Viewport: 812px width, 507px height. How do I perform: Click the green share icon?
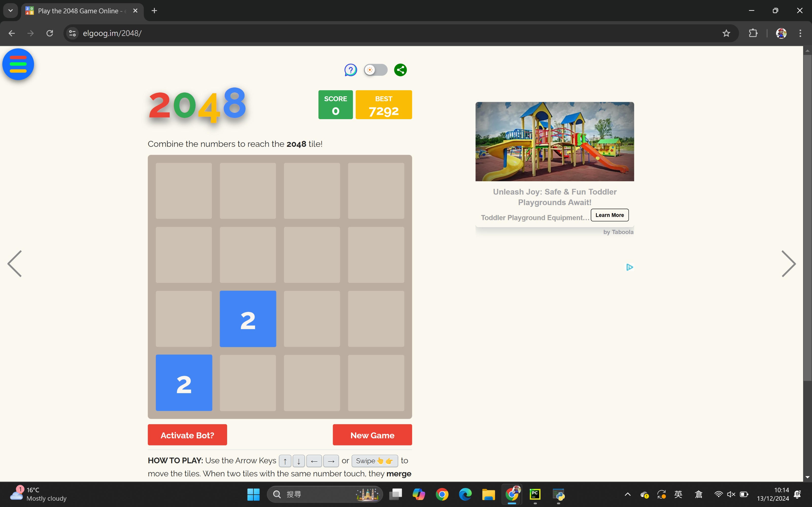click(x=400, y=70)
